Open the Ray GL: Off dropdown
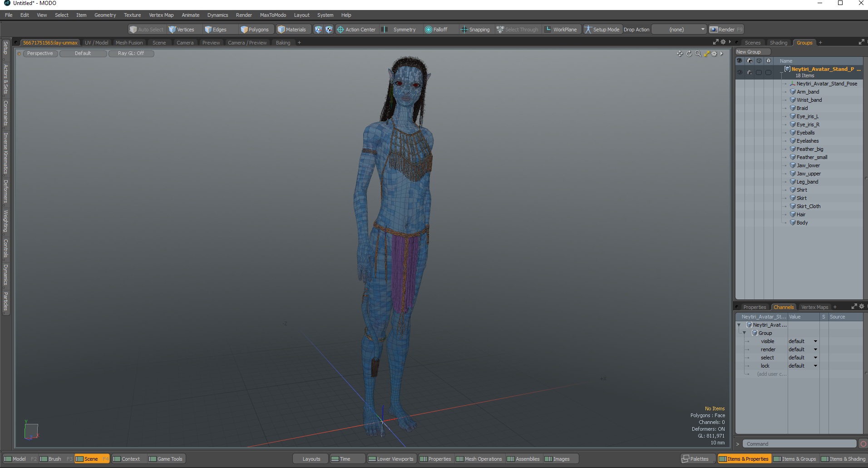868x468 pixels. (131, 54)
